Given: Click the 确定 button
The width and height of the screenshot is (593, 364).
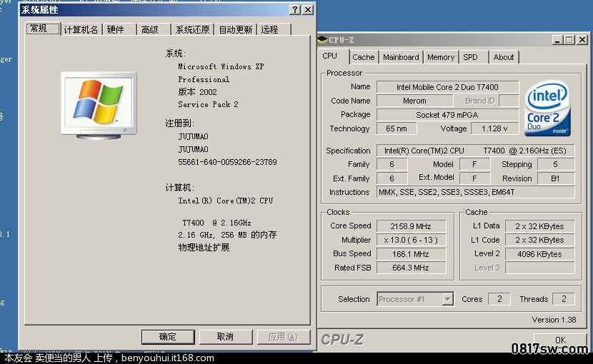Looking at the screenshot, I should click(168, 337).
